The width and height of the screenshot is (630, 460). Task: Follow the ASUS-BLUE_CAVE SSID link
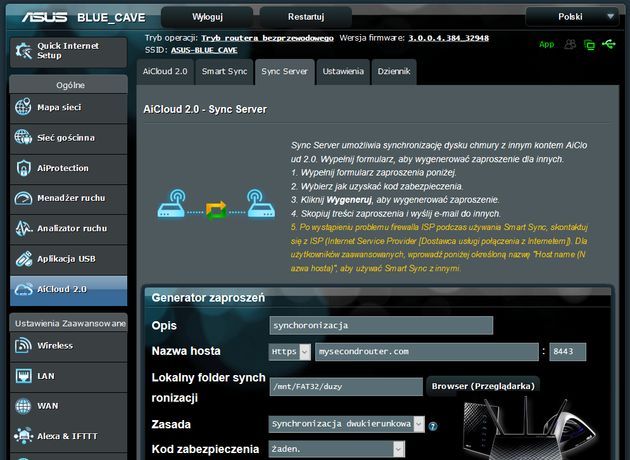(x=204, y=50)
